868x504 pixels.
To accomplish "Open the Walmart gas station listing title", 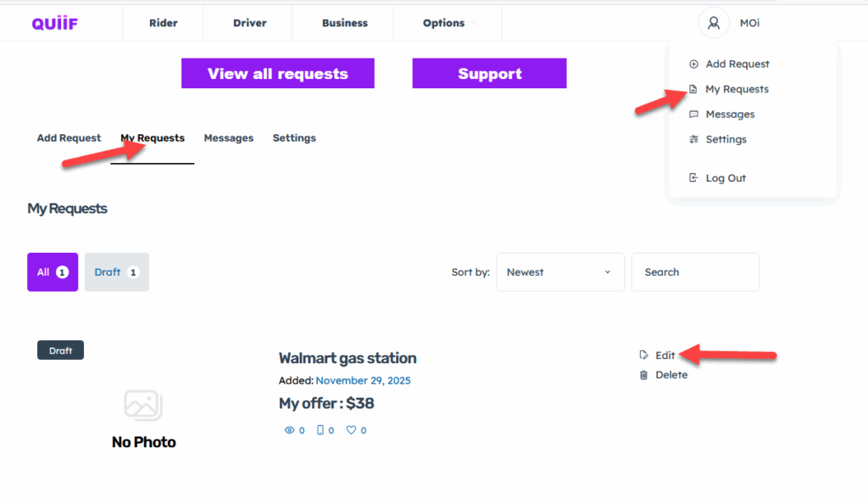I will pyautogui.click(x=348, y=358).
